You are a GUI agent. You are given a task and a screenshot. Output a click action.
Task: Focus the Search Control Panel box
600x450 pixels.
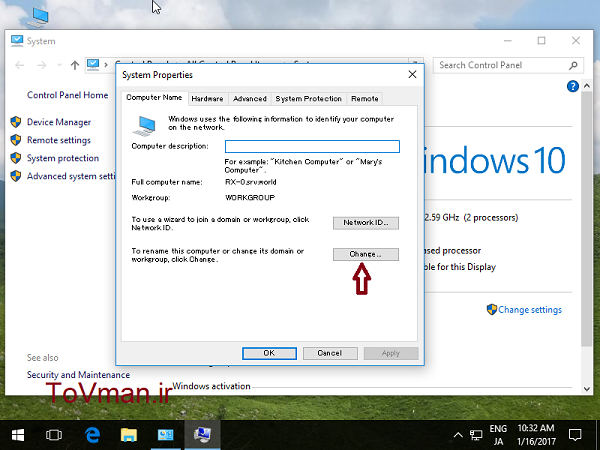508,65
